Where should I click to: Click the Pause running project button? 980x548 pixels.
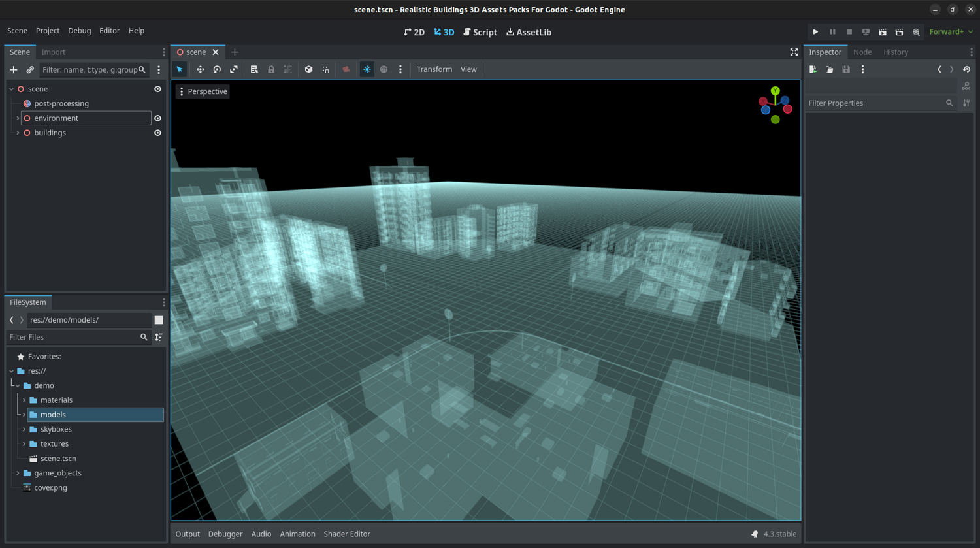(x=832, y=32)
